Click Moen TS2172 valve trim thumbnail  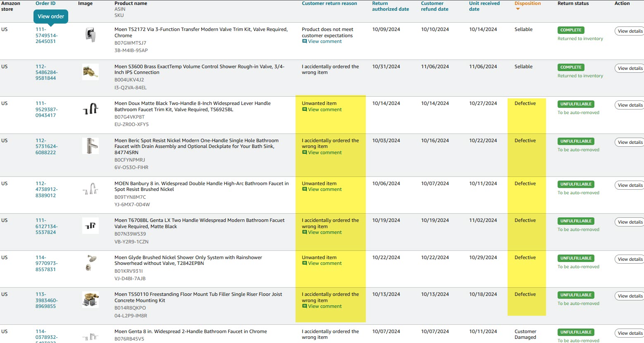(x=91, y=35)
